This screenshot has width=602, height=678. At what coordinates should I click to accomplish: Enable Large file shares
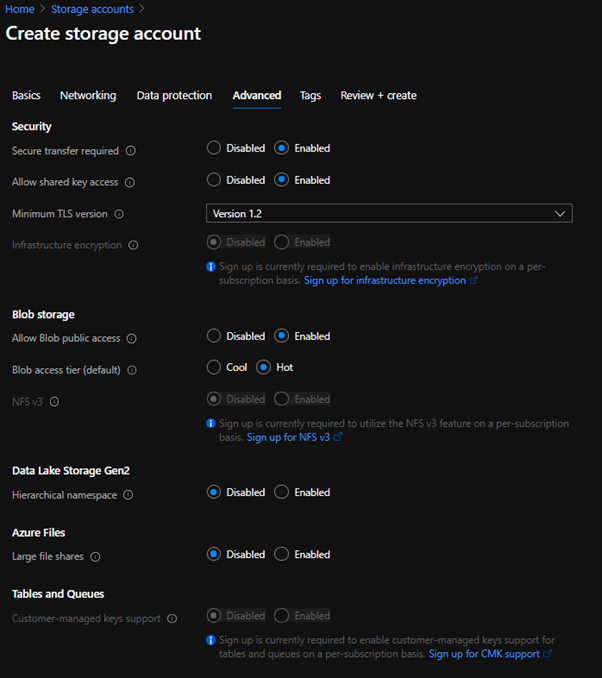[282, 554]
